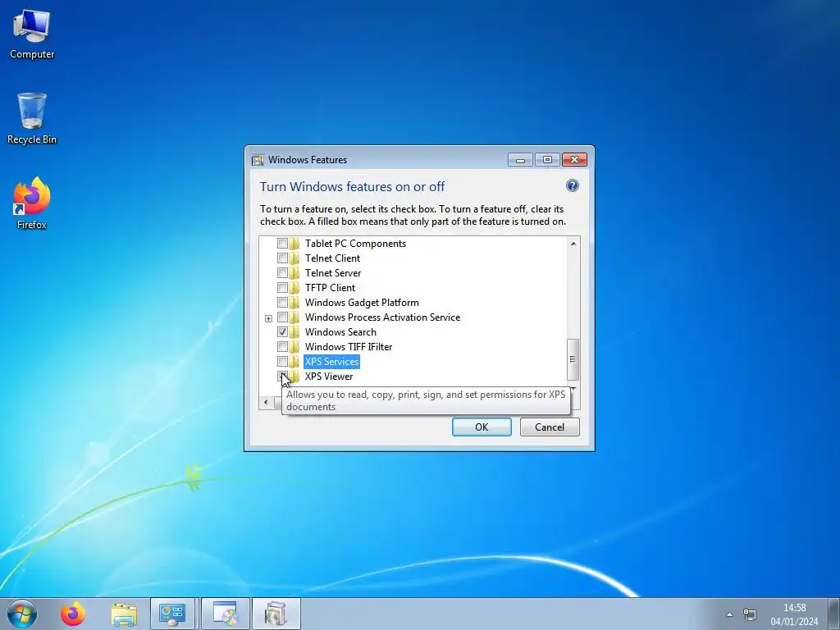Enable the Telnet Client checkbox
Screen dimensions: 840x630
(282, 258)
